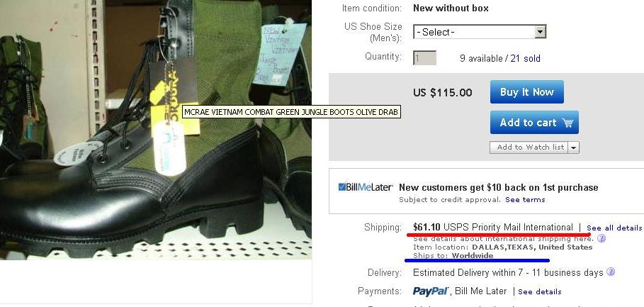Viewport: 644px width, 307px height.
Task: Click the cart icon on Add to cart
Action: pos(567,123)
